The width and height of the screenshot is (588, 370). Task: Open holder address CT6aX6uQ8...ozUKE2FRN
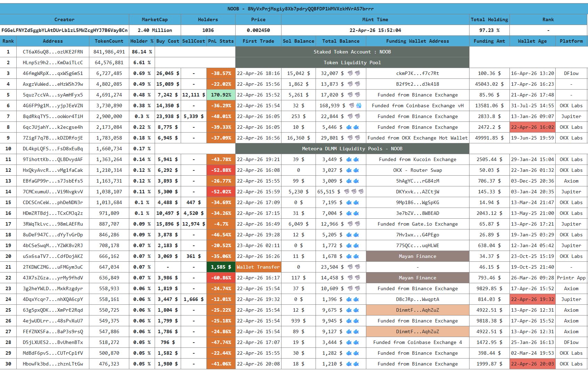tap(53, 52)
